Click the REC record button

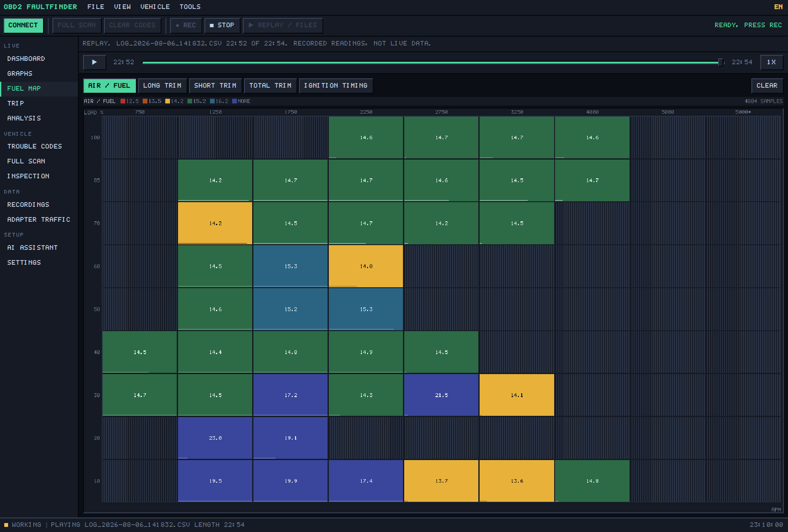pos(186,26)
